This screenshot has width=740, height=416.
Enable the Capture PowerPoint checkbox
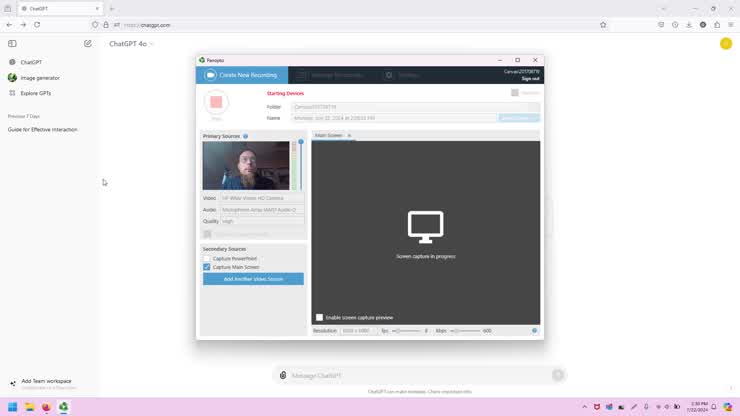tap(207, 259)
